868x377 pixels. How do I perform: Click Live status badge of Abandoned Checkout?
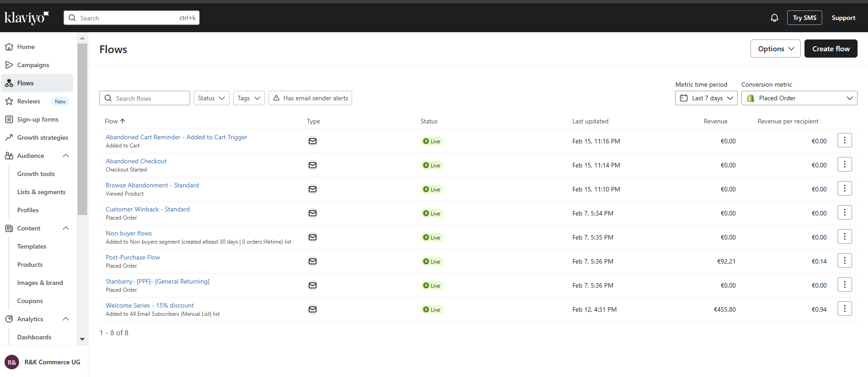432,166
